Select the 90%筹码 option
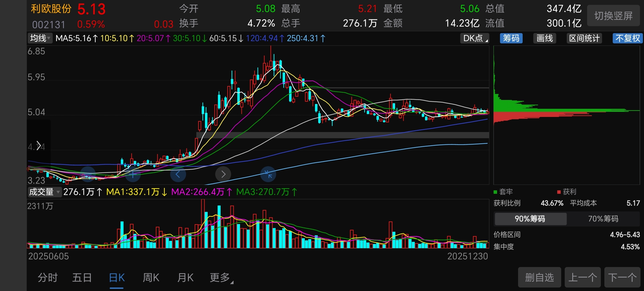Image resolution: width=644 pixels, height=291 pixels. (530, 219)
